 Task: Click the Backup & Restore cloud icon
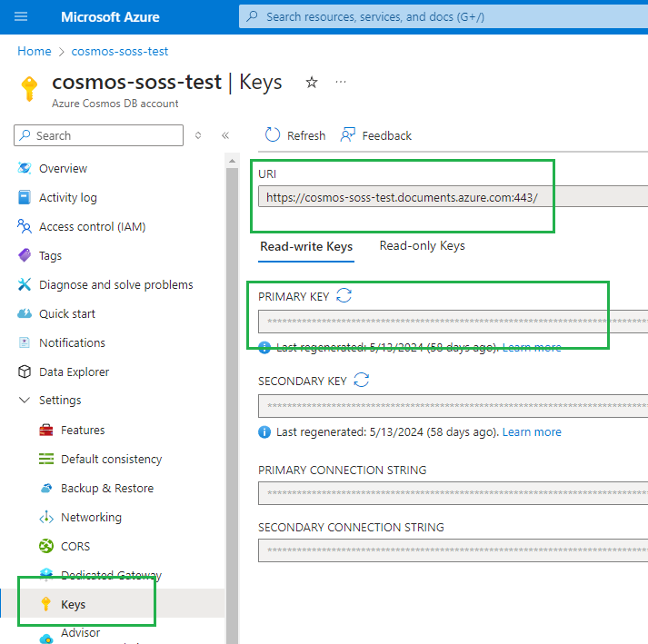pyautogui.click(x=46, y=488)
